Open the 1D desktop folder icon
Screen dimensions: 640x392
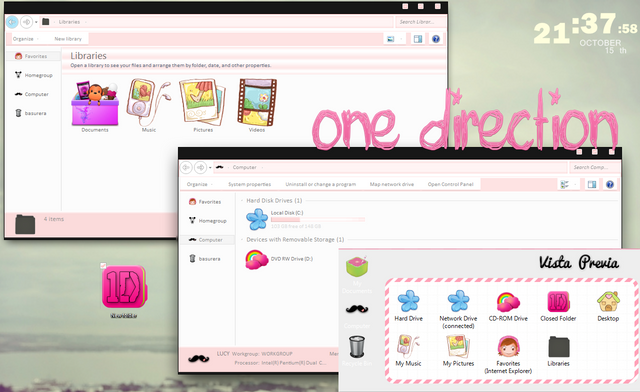click(124, 288)
